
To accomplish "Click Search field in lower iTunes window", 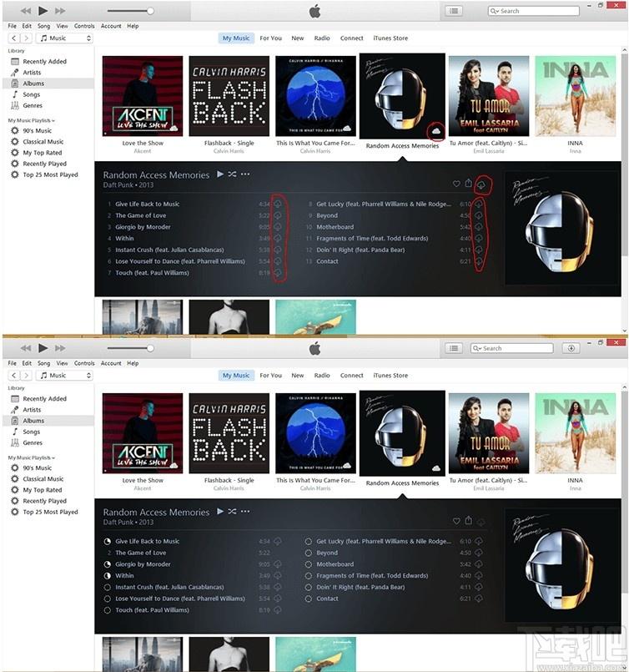I will [x=511, y=348].
